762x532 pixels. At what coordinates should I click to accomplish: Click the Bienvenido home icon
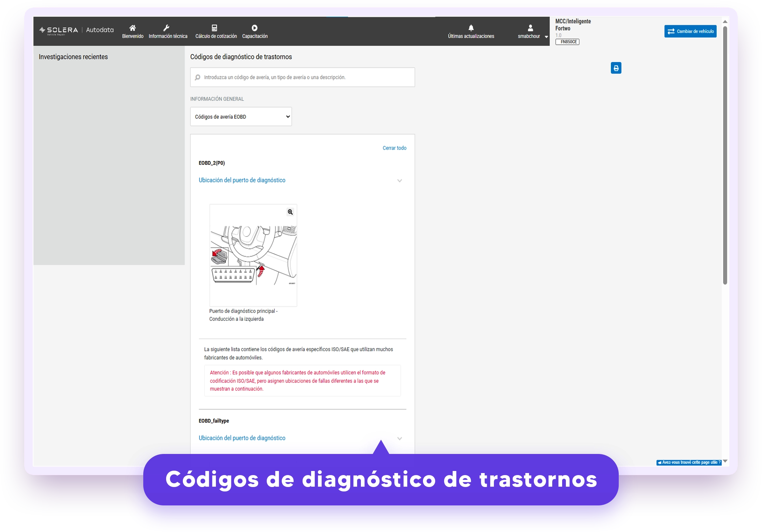(132, 28)
